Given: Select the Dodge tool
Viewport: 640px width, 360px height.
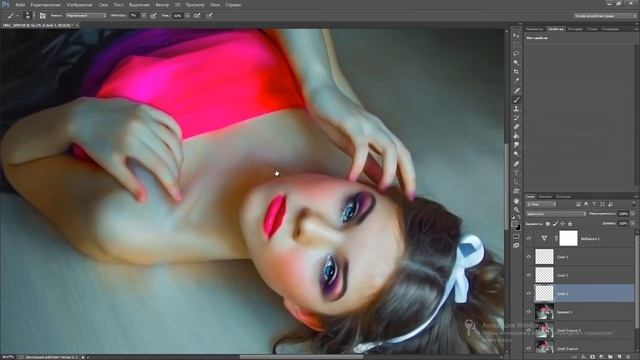Looking at the screenshot, I should coord(516,154).
